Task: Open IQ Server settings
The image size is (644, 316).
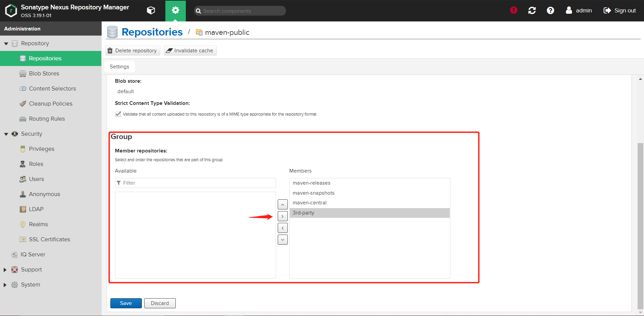Action: [x=51, y=254]
